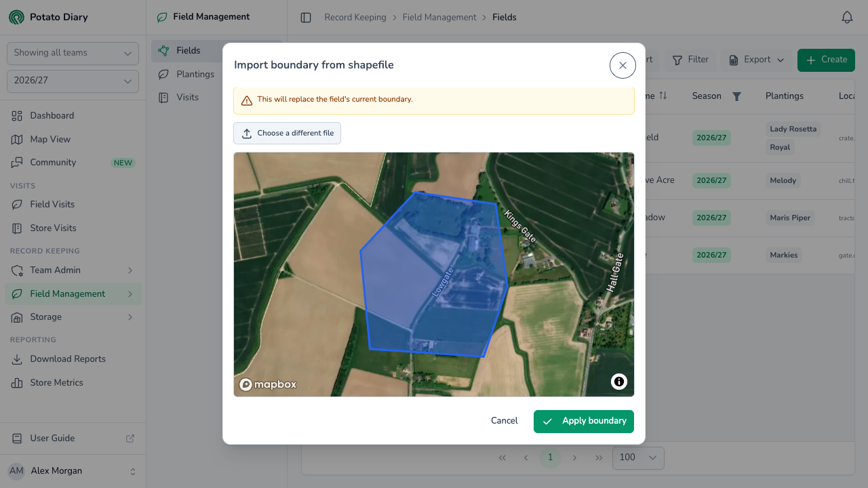Expand the Field Management chevron
The image size is (868, 488).
(x=130, y=294)
